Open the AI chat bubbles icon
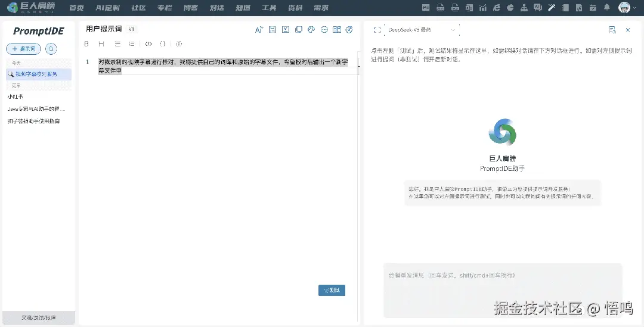 pos(538,7)
